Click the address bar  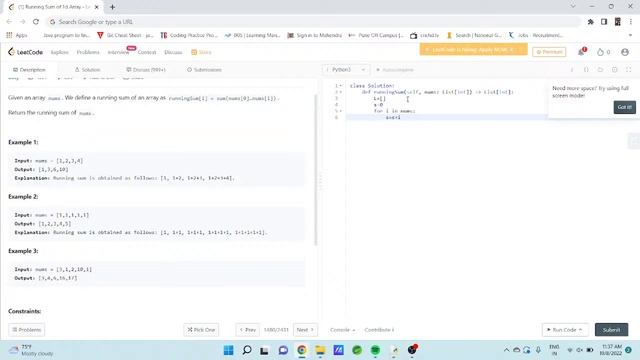point(313,22)
